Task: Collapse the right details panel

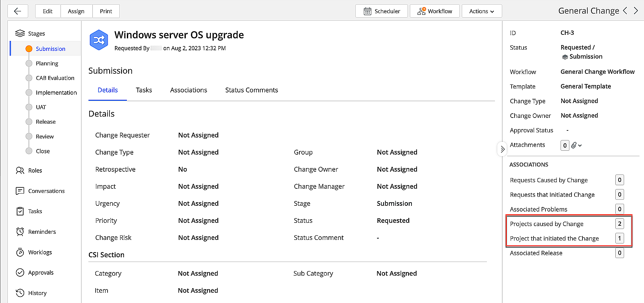Action: 502,149
